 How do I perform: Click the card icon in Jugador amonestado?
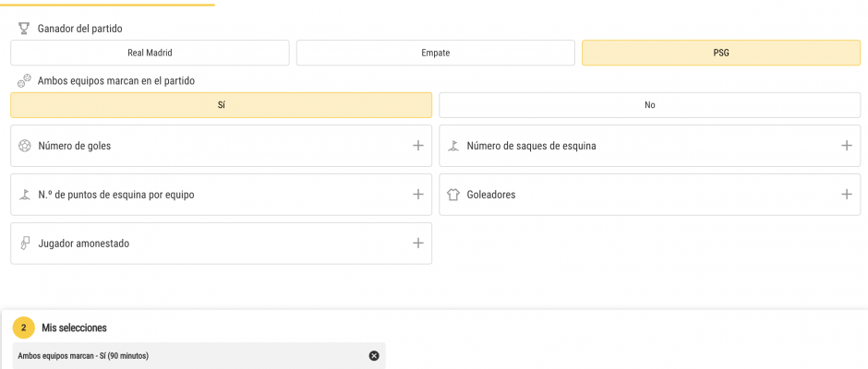(25, 244)
